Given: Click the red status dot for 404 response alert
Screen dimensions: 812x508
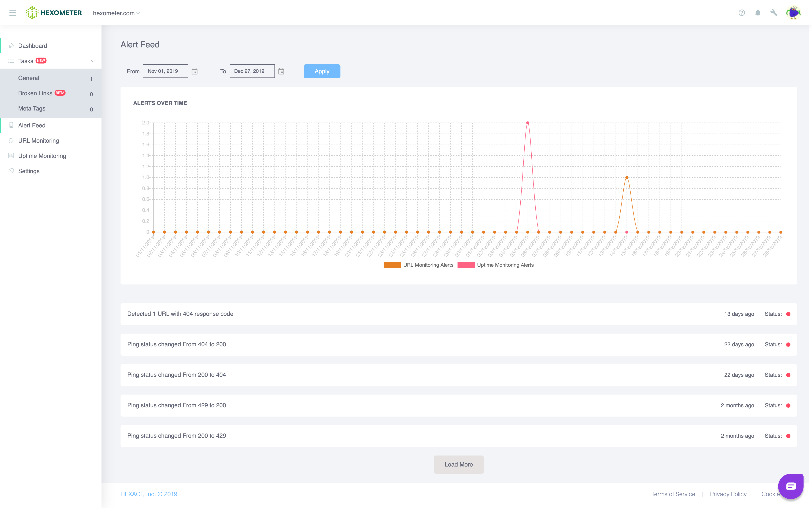Looking at the screenshot, I should pos(788,314).
